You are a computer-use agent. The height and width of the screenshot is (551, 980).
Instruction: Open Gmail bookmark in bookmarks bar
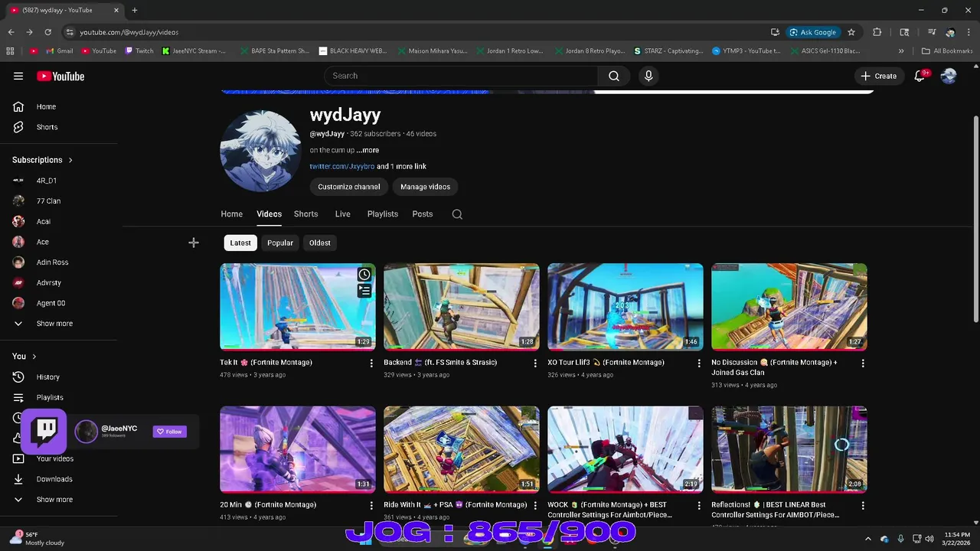point(60,51)
